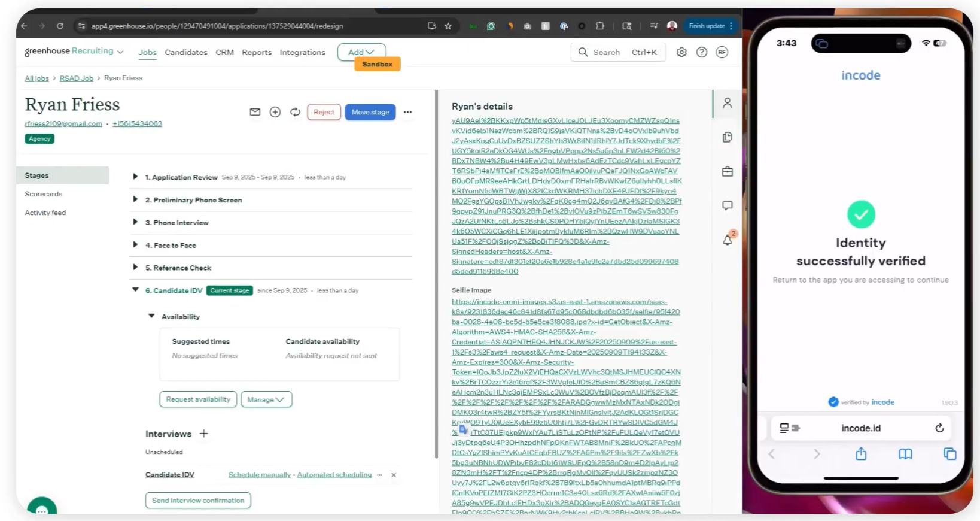Open the briefcase icon in right sidebar
The height and width of the screenshot is (521, 980).
click(727, 172)
